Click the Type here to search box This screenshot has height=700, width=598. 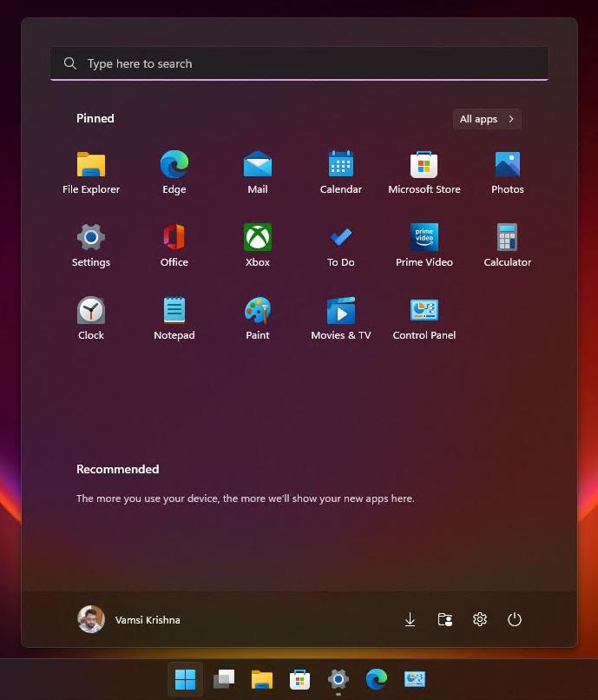point(299,63)
